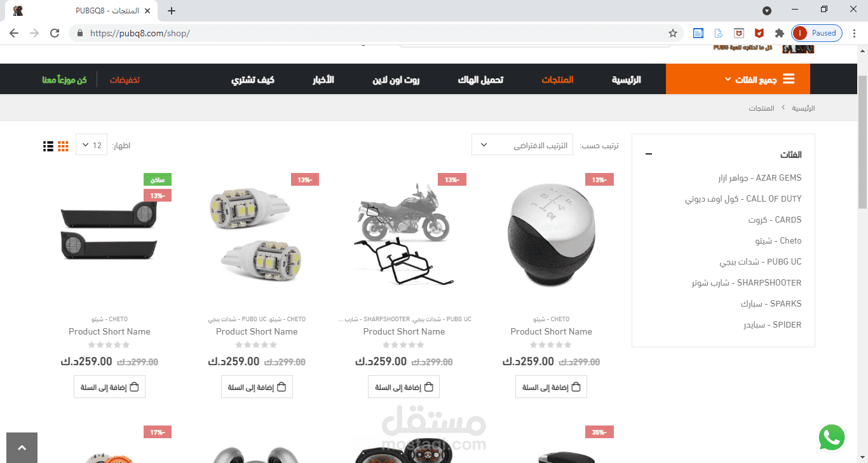Select the CALL OF DUTY category link
This screenshot has height=463, width=868.
pos(743,199)
